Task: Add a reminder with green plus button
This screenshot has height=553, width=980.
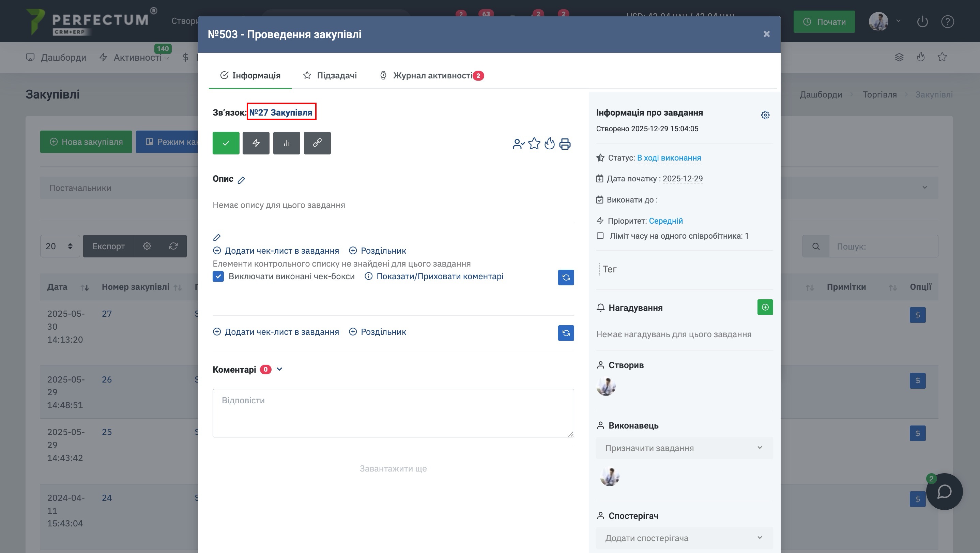Action: [765, 307]
